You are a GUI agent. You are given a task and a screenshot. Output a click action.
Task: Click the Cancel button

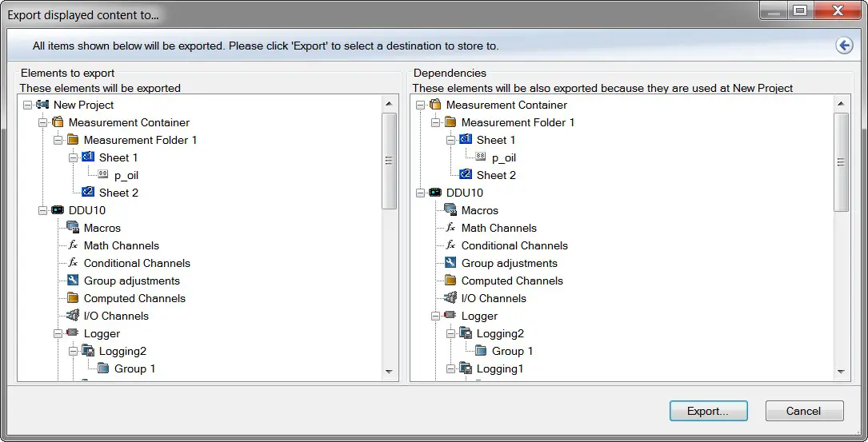803,411
